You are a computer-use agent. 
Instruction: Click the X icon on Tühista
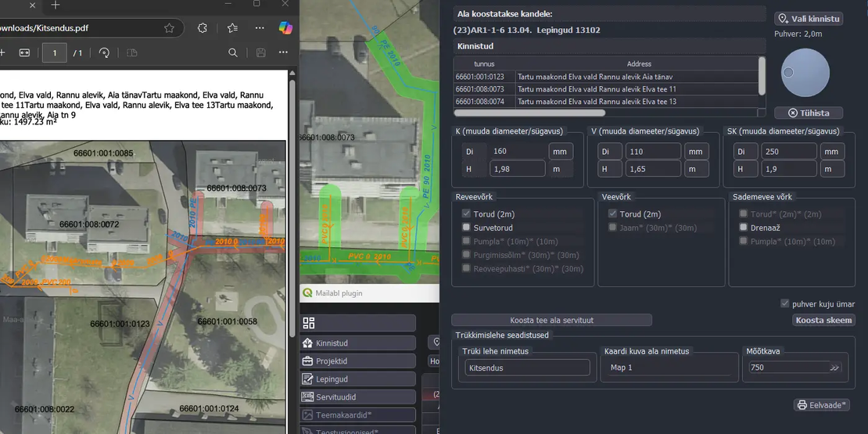[793, 113]
